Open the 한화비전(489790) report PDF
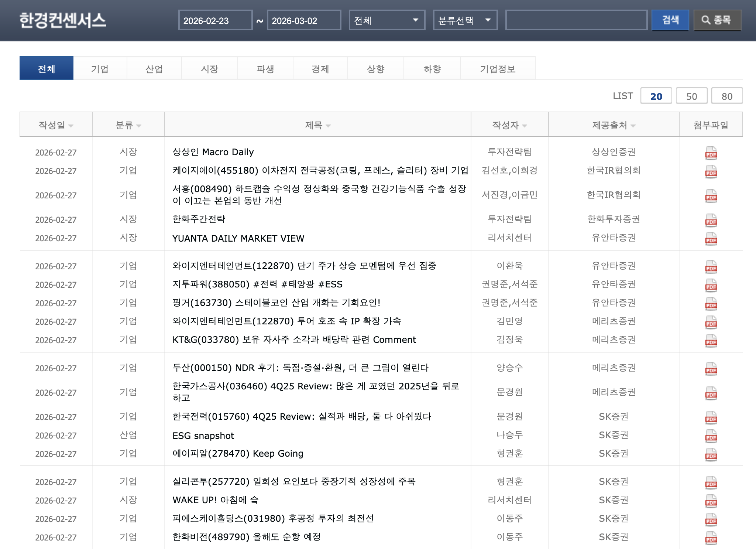This screenshot has height=549, width=756. [x=711, y=538]
